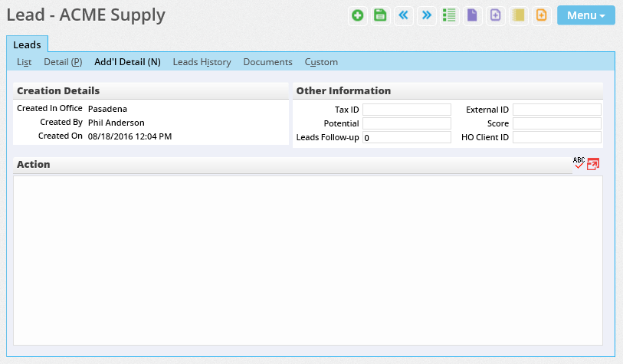Open the Leads History sub-tab
This screenshot has height=364, width=623.
(x=202, y=62)
